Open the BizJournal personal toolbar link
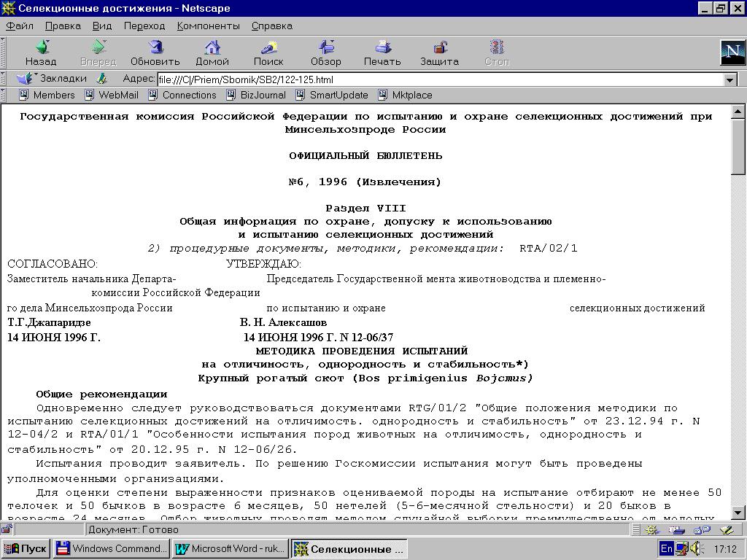 pos(256,95)
